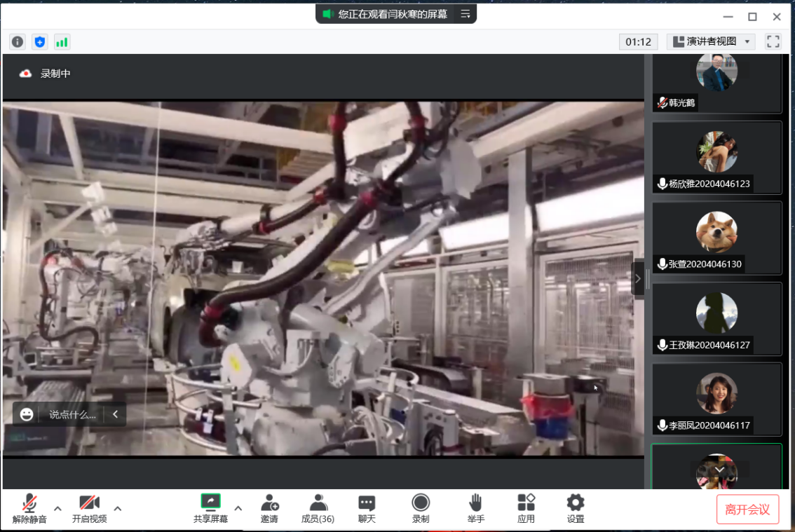
Task: Collapse the participant video side panel
Action: click(x=637, y=278)
